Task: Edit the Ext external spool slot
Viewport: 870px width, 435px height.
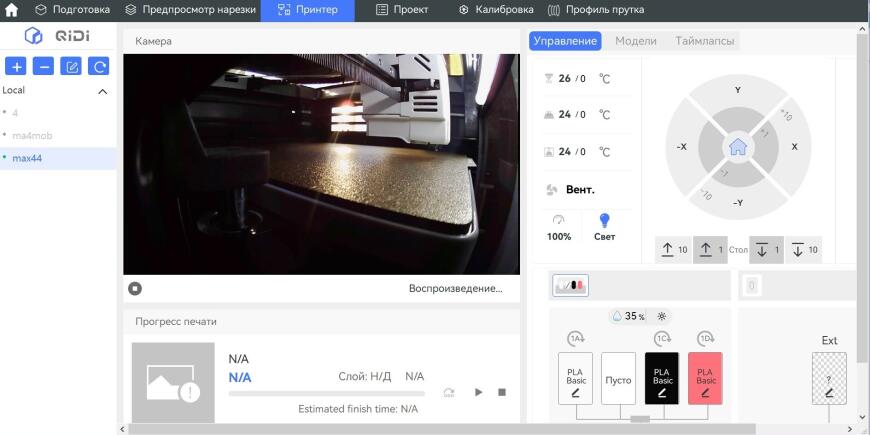Action: (x=829, y=378)
